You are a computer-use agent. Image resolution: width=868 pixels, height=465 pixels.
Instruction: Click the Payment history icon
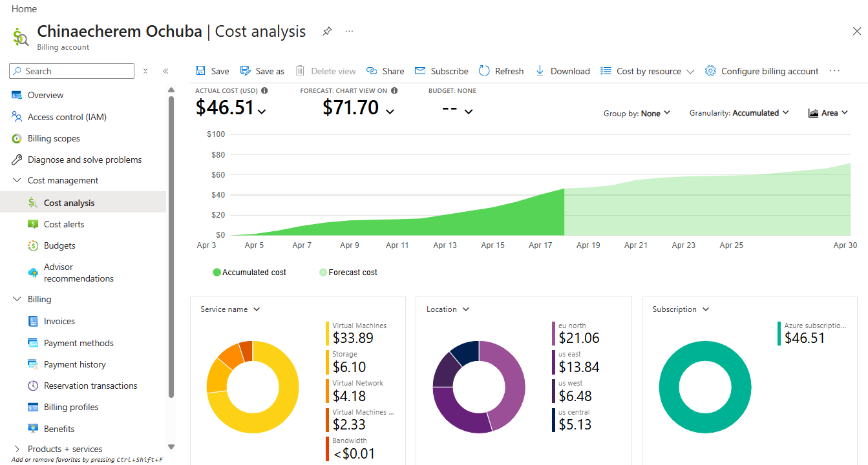pyautogui.click(x=33, y=364)
